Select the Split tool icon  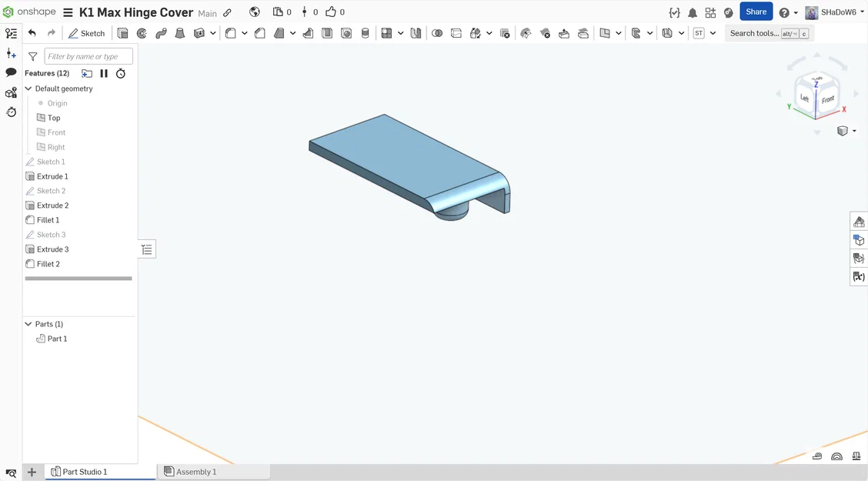click(456, 33)
